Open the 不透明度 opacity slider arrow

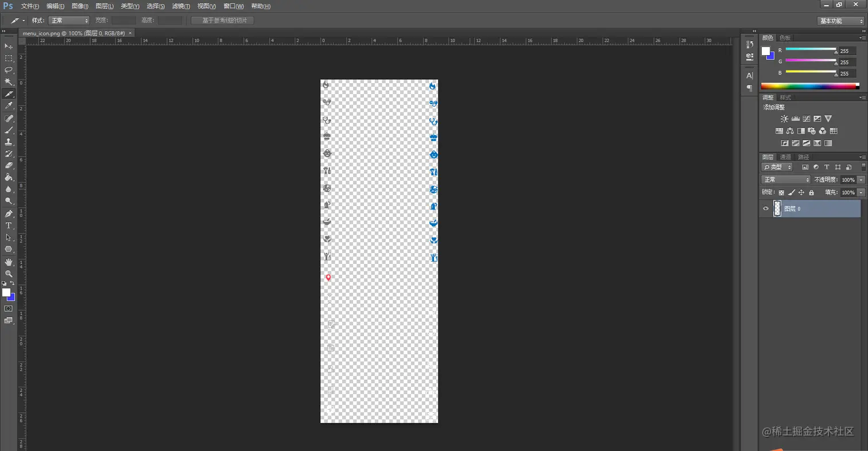(861, 180)
